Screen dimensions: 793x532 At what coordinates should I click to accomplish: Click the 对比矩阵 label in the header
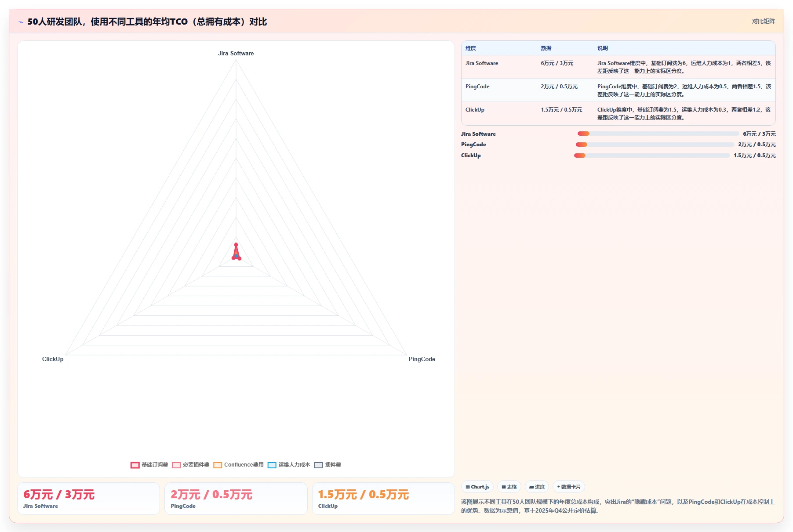(763, 21)
